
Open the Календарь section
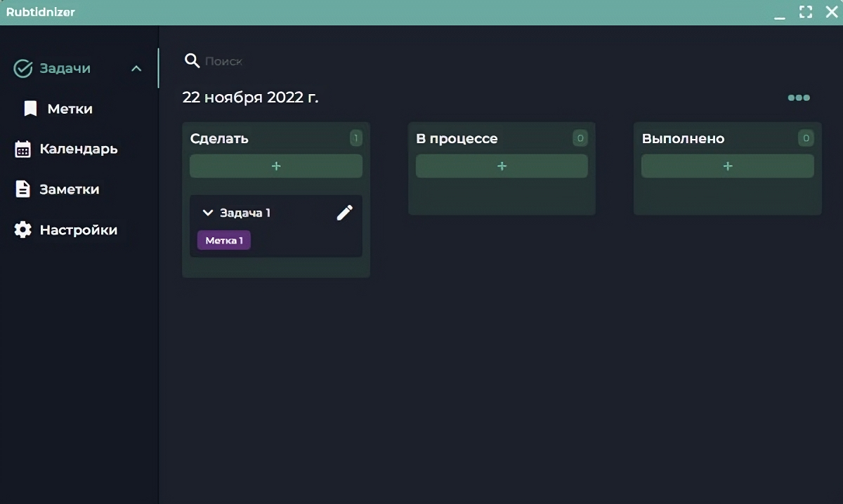[x=79, y=149]
